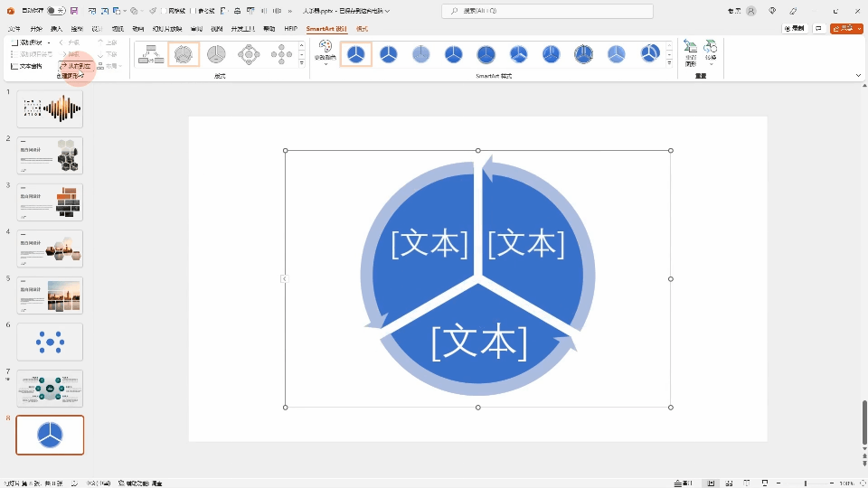Click the pen icon in the title bar
This screenshot has height=488, width=868.
[793, 11]
